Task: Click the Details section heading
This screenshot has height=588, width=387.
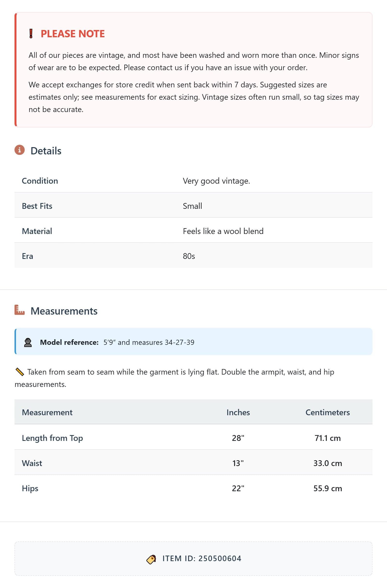Action: coord(46,151)
